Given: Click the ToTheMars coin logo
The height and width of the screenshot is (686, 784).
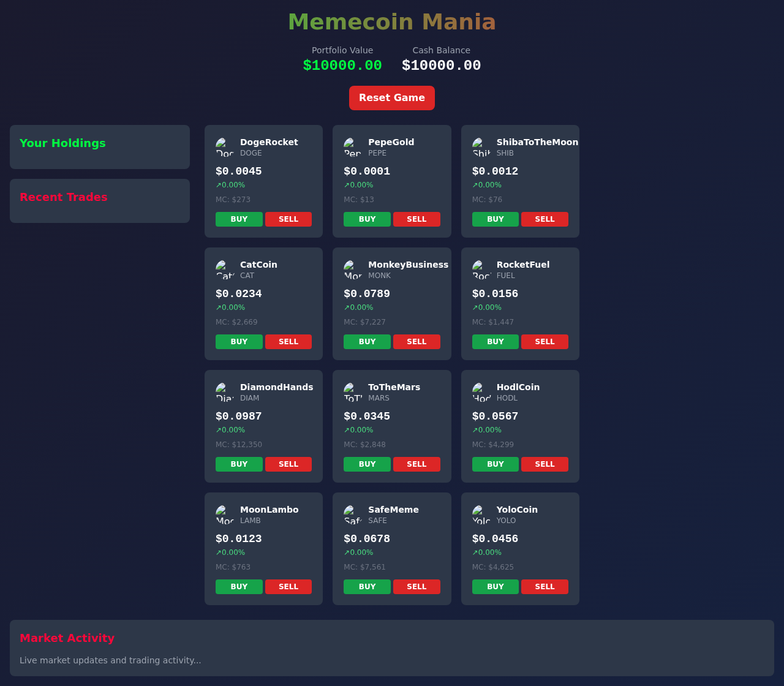Looking at the screenshot, I should pos(353,392).
